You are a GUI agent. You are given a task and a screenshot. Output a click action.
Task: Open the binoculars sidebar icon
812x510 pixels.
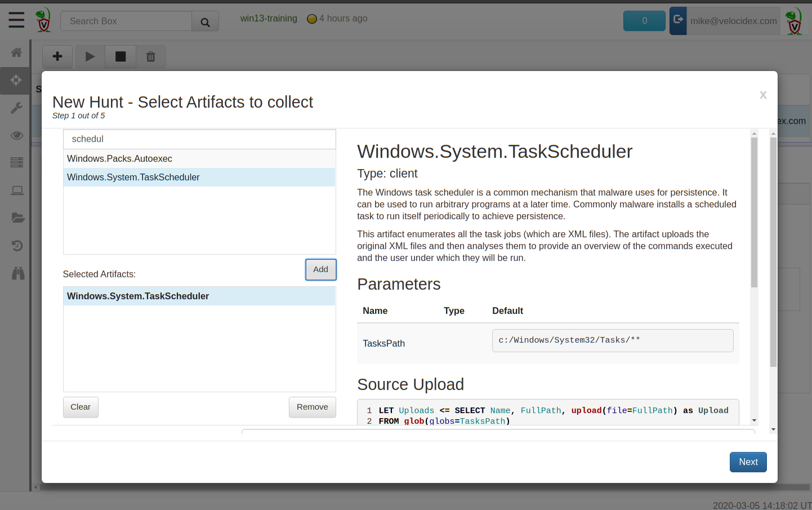tap(18, 273)
